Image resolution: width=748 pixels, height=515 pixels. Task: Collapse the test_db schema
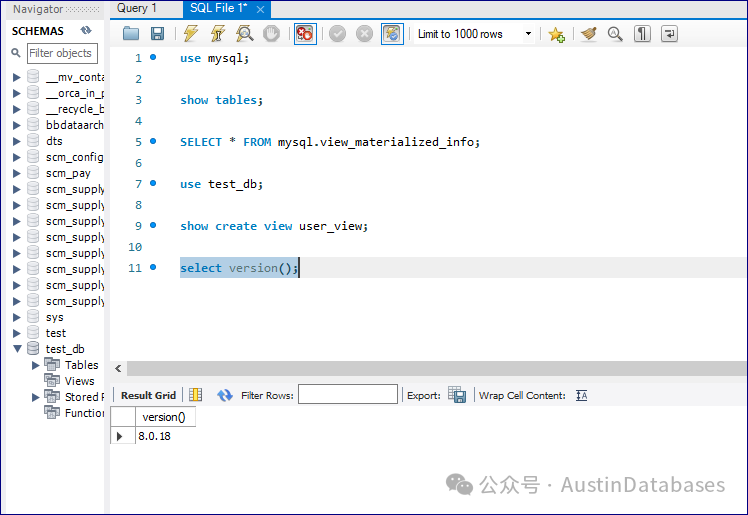17,349
